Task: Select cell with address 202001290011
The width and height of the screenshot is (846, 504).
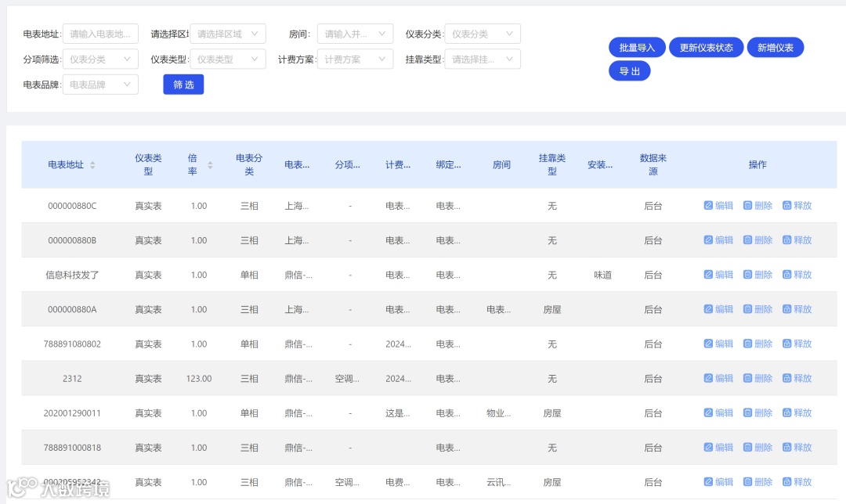Action: pyautogui.click(x=72, y=413)
